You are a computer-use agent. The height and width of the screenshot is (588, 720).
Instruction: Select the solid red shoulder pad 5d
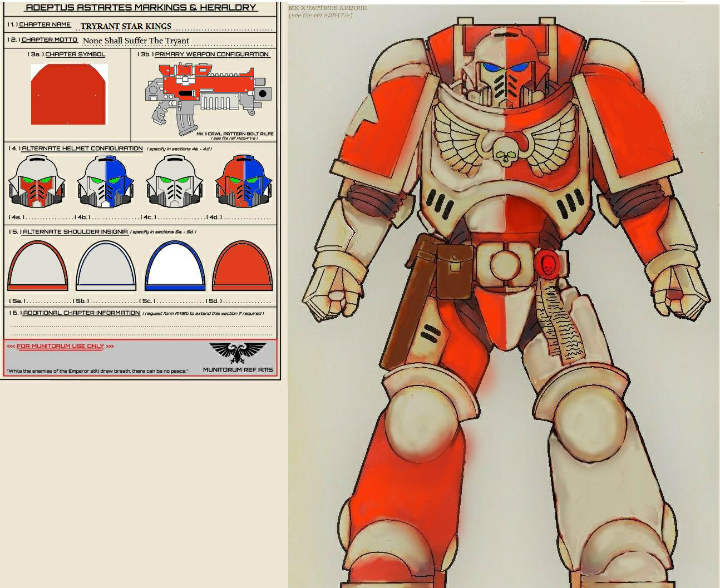(x=243, y=266)
